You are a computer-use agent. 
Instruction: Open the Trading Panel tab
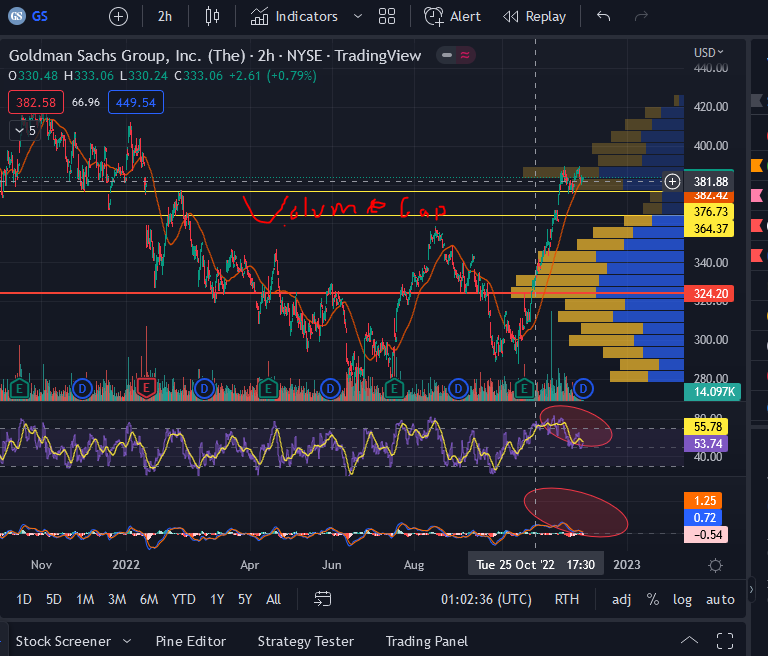427,641
